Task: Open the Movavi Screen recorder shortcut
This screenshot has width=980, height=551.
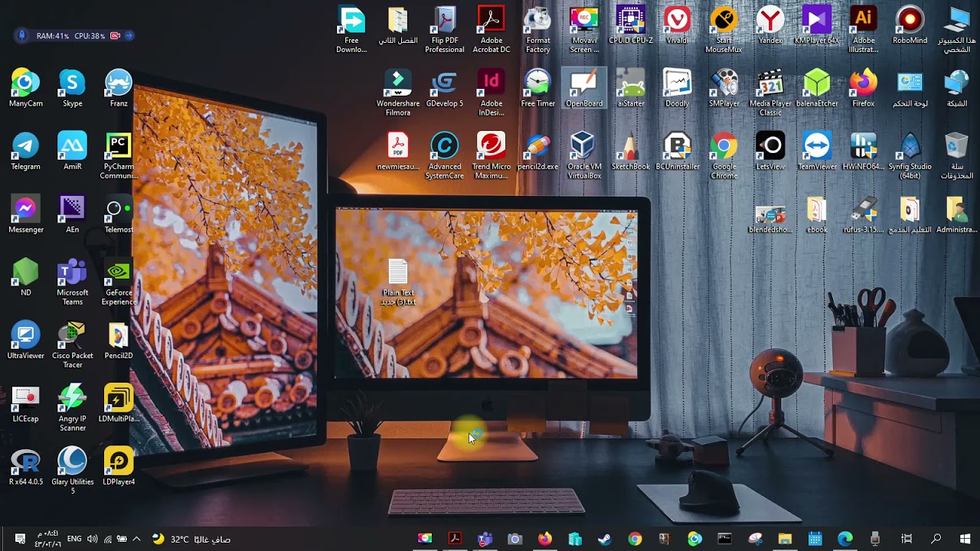Action: pyautogui.click(x=584, y=30)
